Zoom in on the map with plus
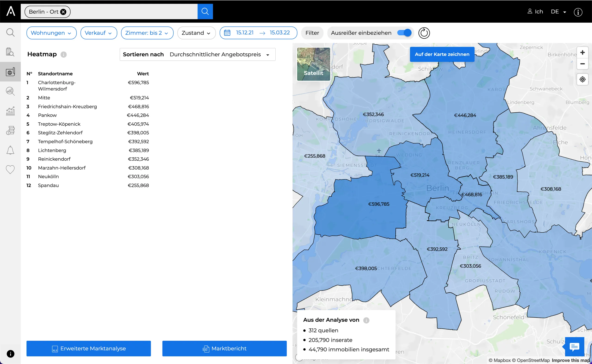The width and height of the screenshot is (592, 364). [582, 52]
